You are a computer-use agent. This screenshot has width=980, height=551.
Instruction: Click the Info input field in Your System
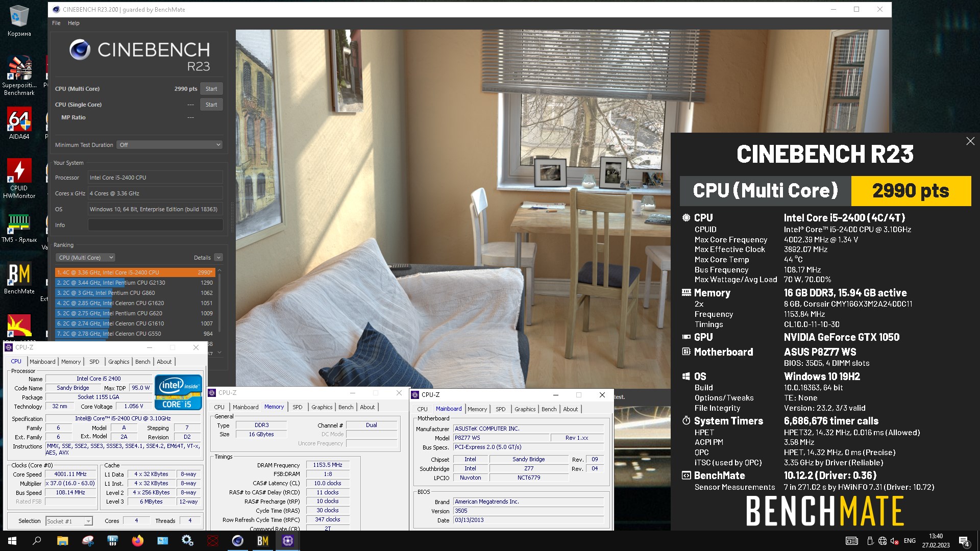(155, 225)
